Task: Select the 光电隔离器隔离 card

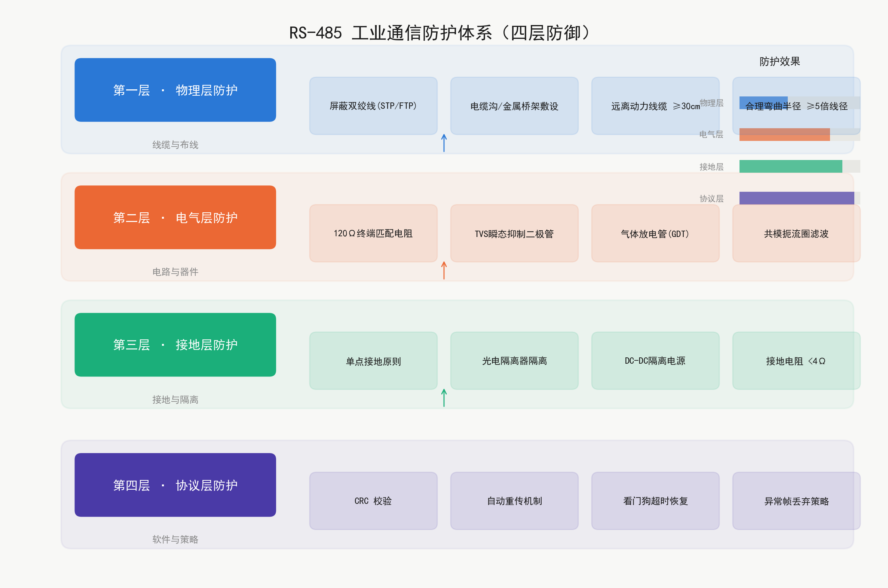Action: coord(514,361)
